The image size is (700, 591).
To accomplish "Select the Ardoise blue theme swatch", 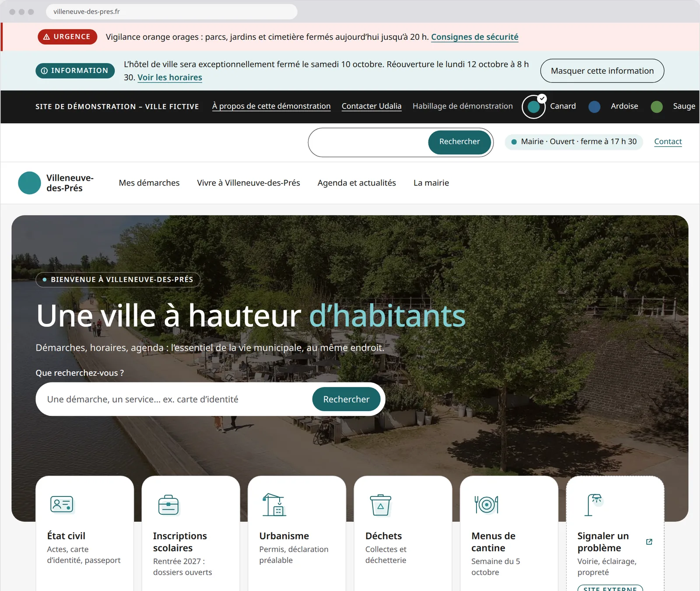I will coord(594,106).
